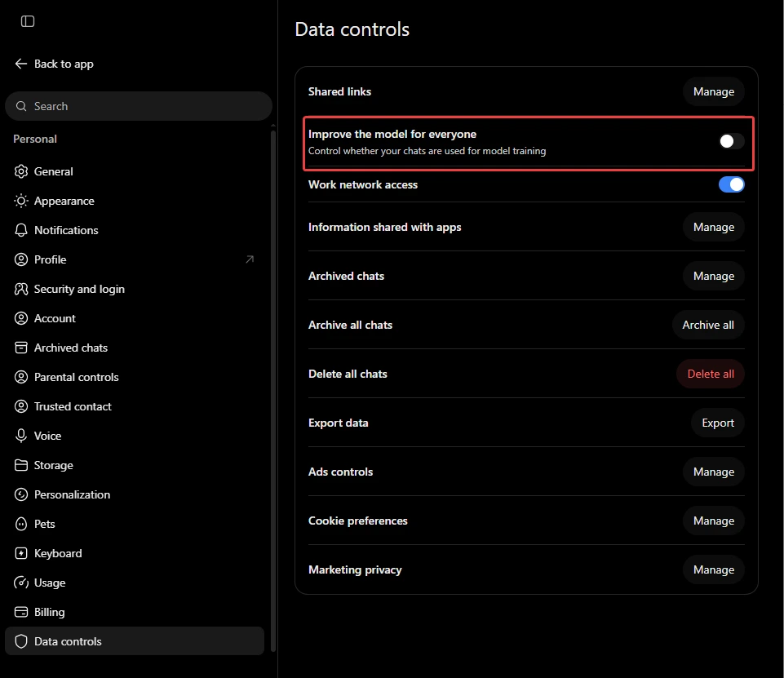This screenshot has height=678, width=784.
Task: Click the Usage gauge icon
Action: [21, 583]
